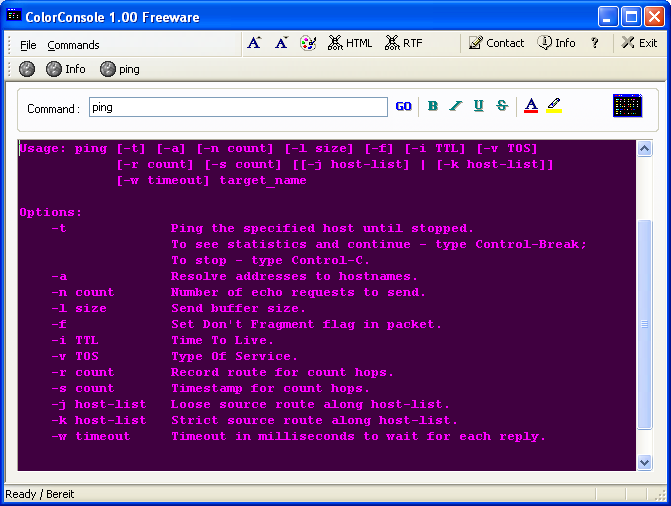Toggle strikethrough formatting
The image size is (671, 506).
tap(502, 106)
